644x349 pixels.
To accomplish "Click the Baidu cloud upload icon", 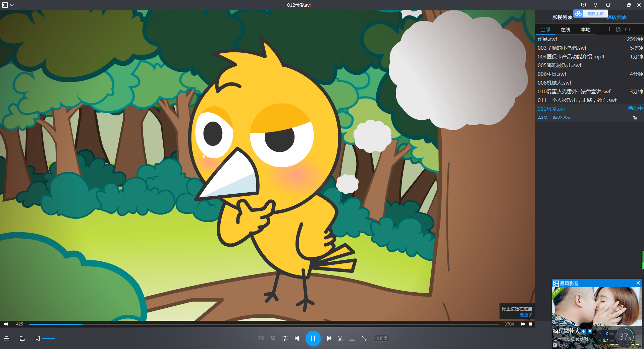I will pos(578,13).
